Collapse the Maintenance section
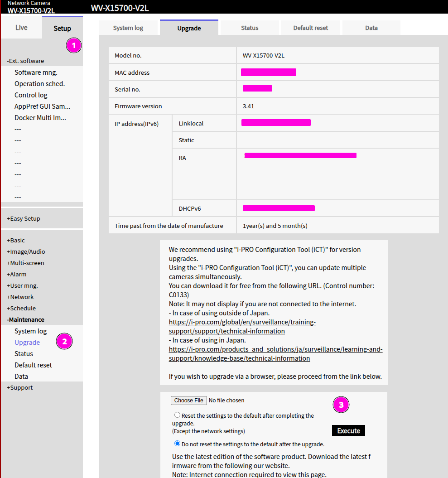 [x=26, y=319]
